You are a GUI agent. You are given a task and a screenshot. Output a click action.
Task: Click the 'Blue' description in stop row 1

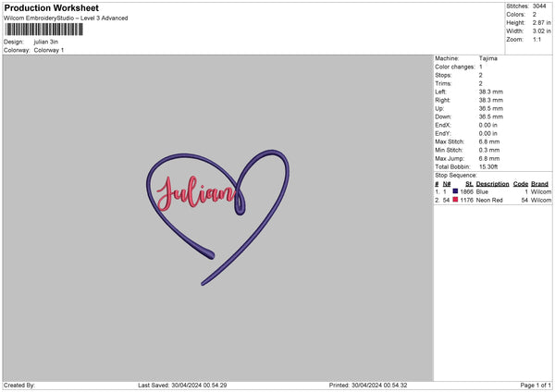click(x=482, y=191)
